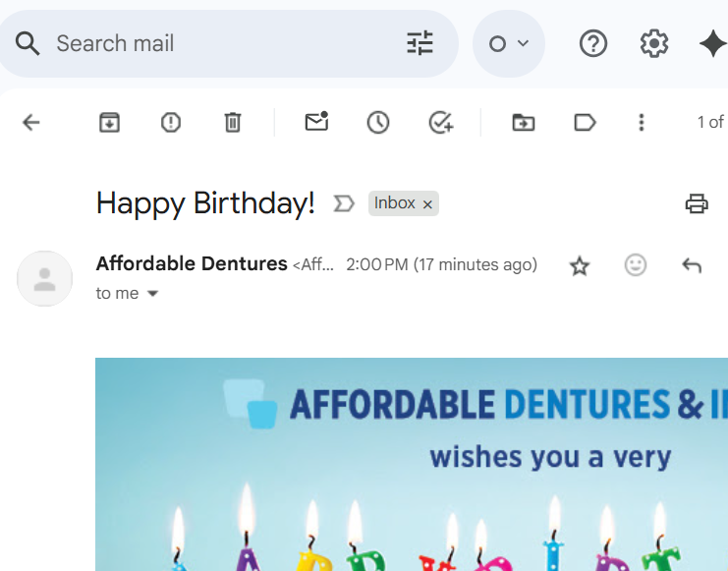Toggle the importance marker beside subject
This screenshot has height=571, width=728.
point(343,203)
